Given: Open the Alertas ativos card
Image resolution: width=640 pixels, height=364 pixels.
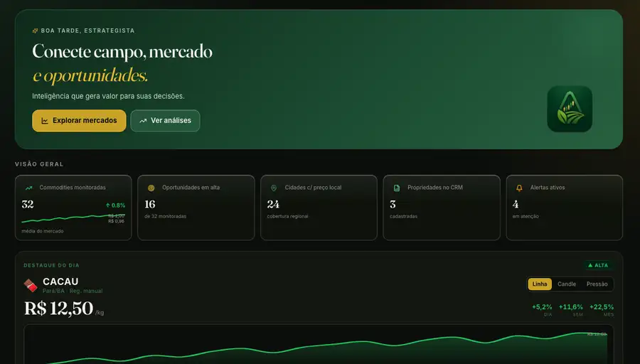Looking at the screenshot, I should [x=564, y=208].
